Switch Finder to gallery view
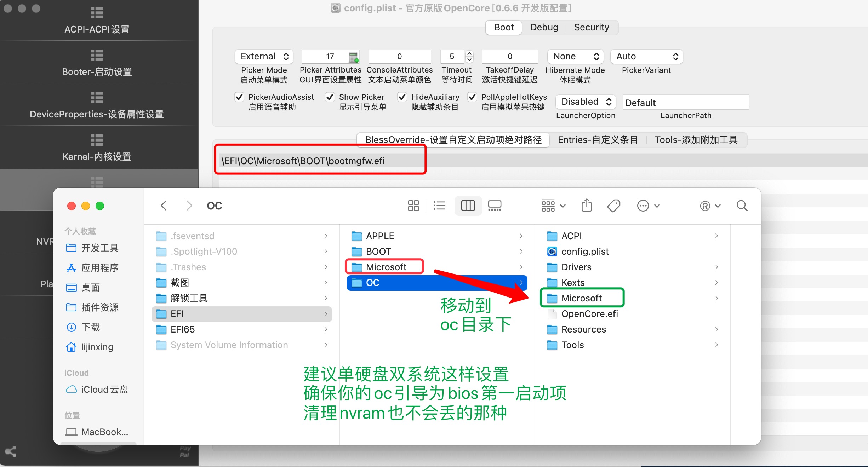The image size is (868, 467). point(495,206)
